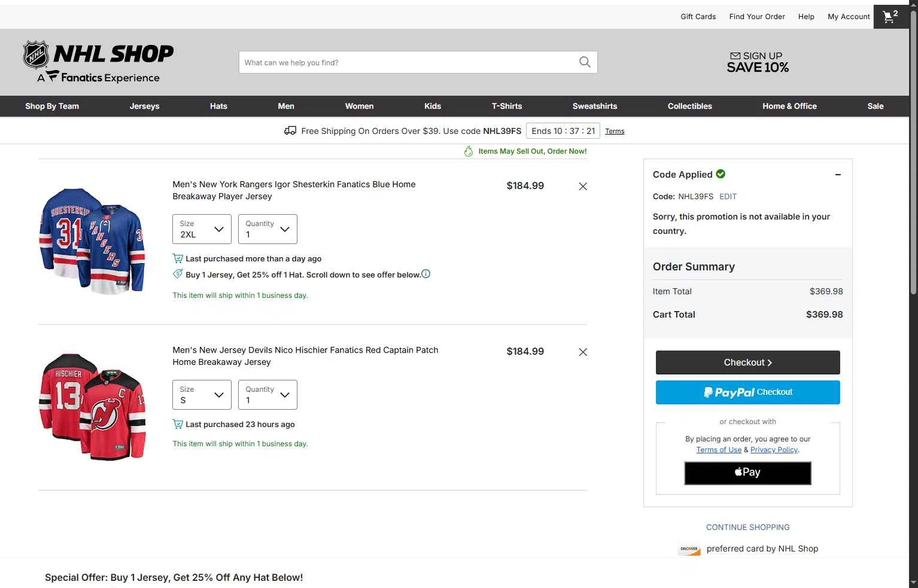Click 'Buy 1 Jersey, Get 25% off 1 Hat' text
Image resolution: width=918 pixels, height=588 pixels.
tap(303, 275)
